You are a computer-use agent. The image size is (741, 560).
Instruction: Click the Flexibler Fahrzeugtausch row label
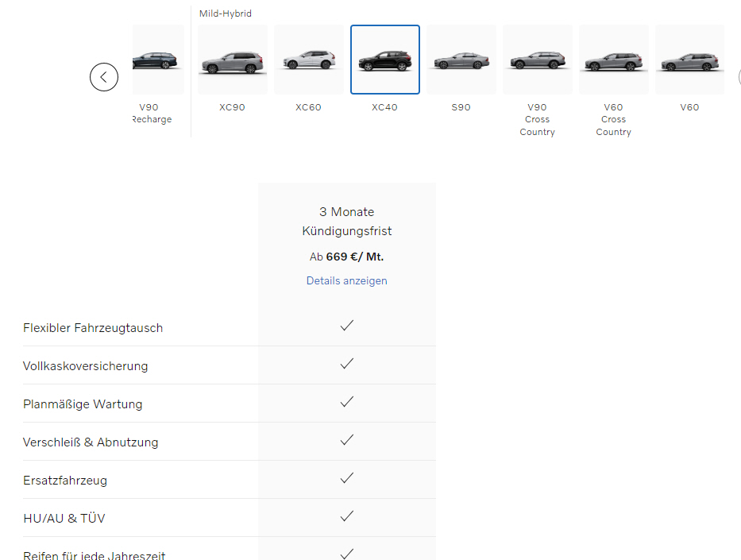click(93, 328)
